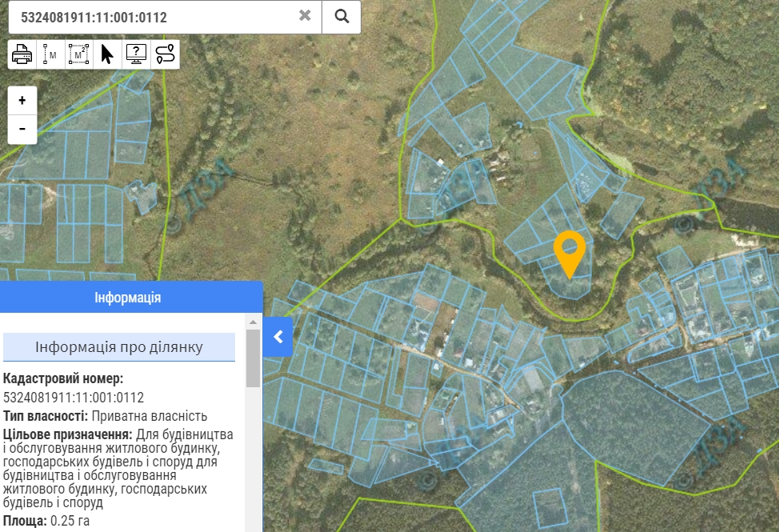Image resolution: width=779 pixels, height=532 pixels.
Task: Clear the cadastral number search field
Action: coord(305,16)
